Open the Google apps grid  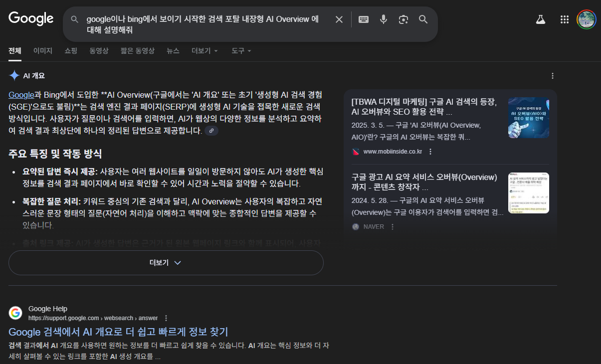tap(564, 19)
